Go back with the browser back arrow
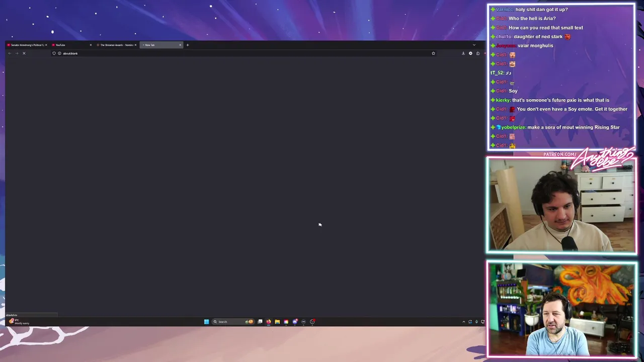This screenshot has height=362, width=644. (10, 53)
